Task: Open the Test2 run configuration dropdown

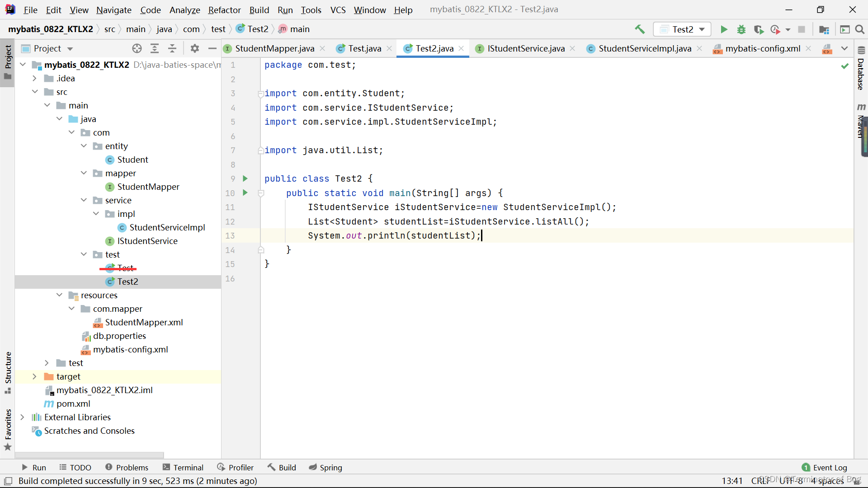Action: [x=682, y=29]
